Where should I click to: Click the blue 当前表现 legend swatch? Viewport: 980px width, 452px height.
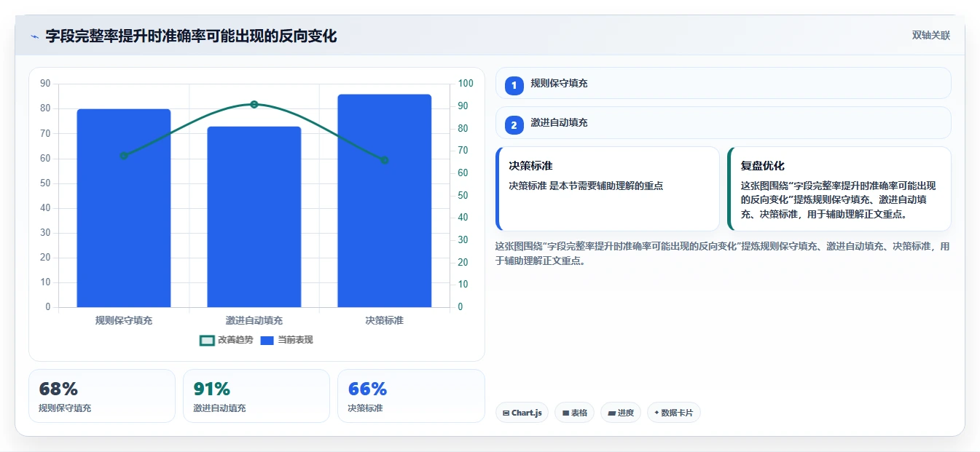pos(267,340)
